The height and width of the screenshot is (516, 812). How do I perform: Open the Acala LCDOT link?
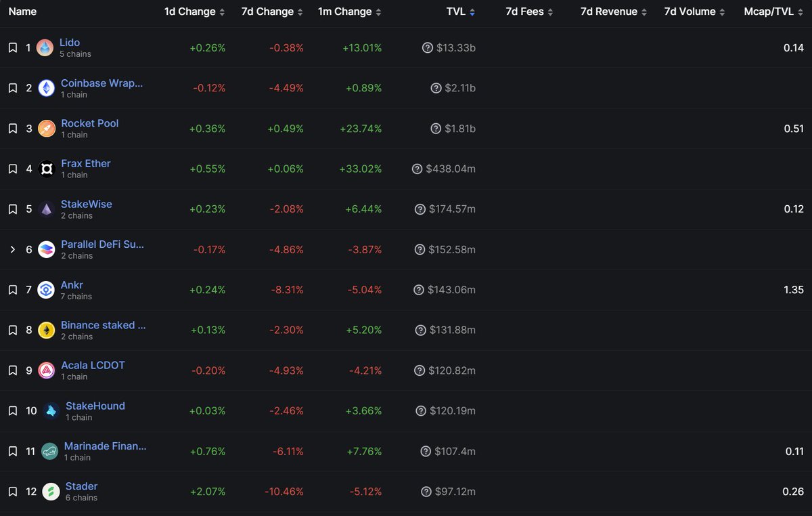[x=93, y=365]
